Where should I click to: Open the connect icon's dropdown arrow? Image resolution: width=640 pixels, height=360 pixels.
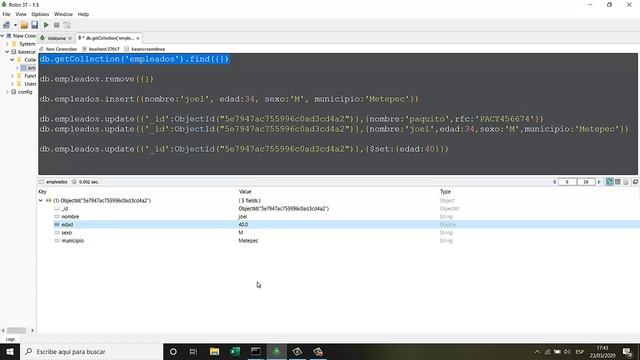pos(15,25)
